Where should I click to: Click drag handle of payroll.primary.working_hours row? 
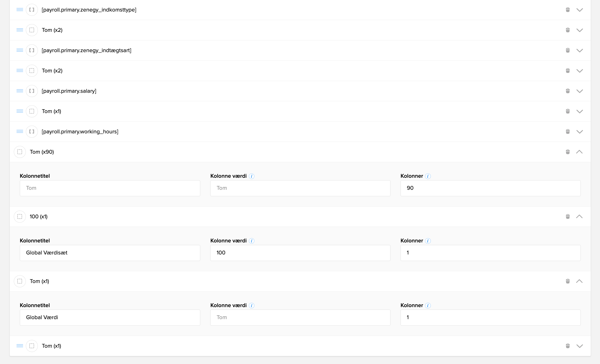click(20, 132)
